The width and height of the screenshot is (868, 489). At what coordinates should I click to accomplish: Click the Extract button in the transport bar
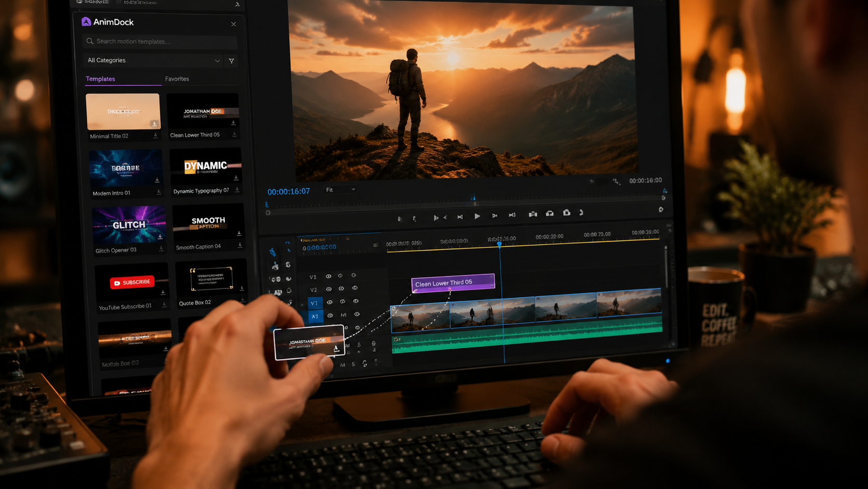click(550, 213)
